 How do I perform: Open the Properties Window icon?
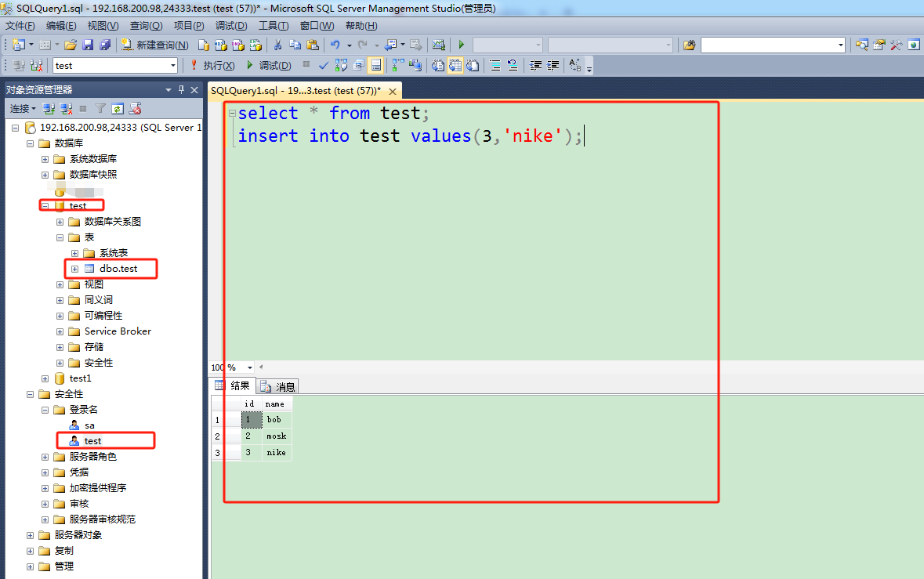coord(879,45)
